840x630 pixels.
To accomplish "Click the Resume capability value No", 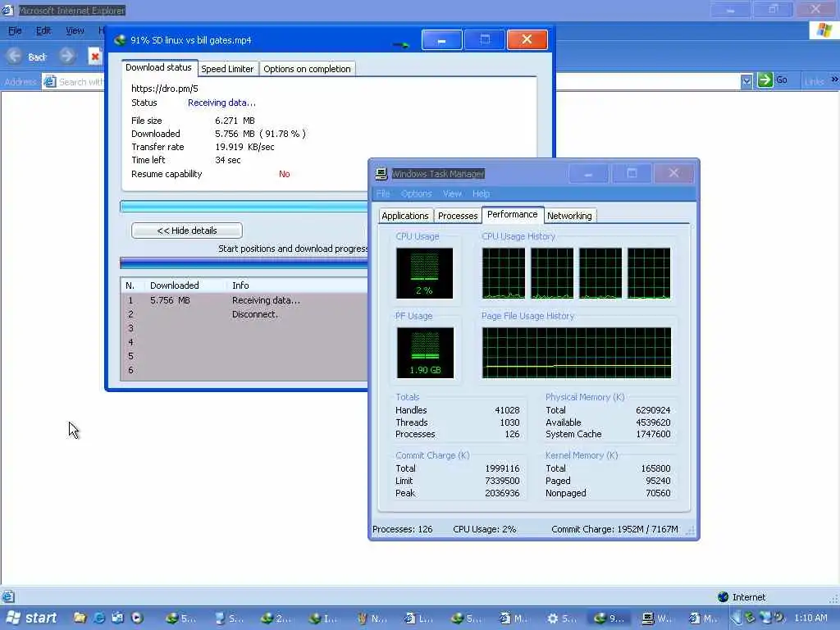I will pyautogui.click(x=285, y=174).
